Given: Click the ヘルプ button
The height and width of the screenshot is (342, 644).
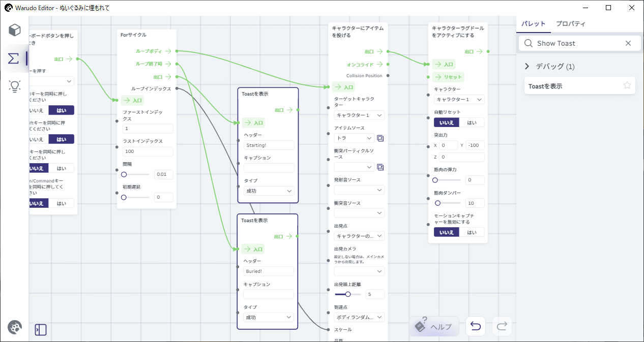Looking at the screenshot, I should [x=434, y=326].
